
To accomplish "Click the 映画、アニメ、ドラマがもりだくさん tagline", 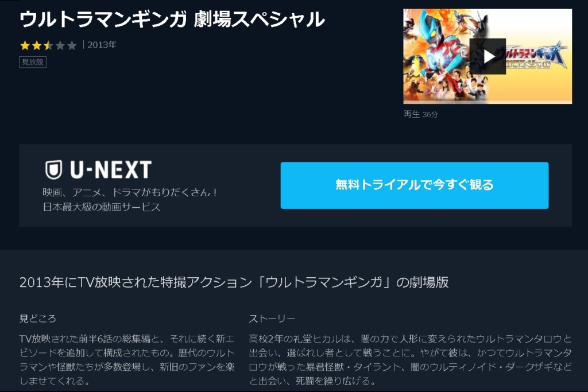I will pyautogui.click(x=130, y=192).
